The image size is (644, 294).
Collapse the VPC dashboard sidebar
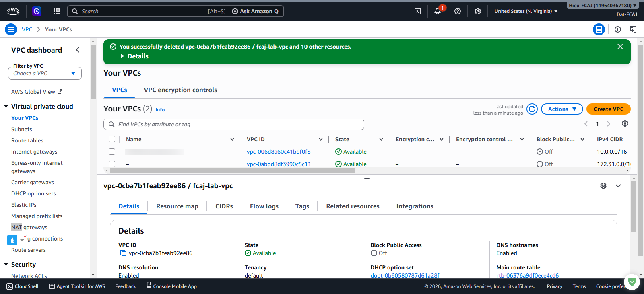[78, 50]
